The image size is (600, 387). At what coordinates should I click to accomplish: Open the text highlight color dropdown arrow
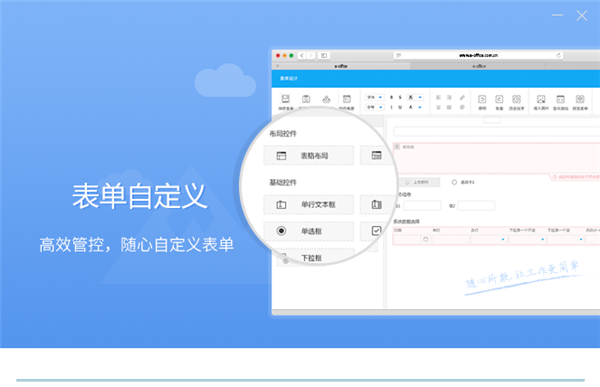420,97
